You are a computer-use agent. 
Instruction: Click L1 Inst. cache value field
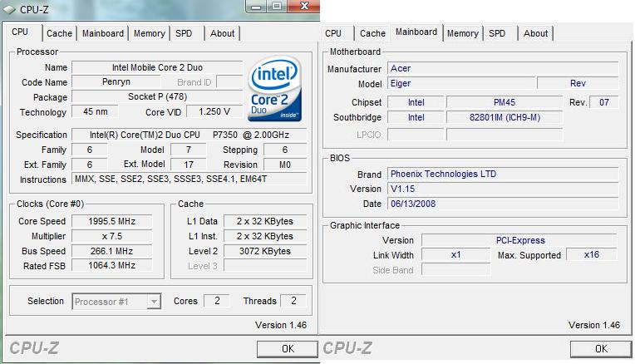click(x=265, y=236)
